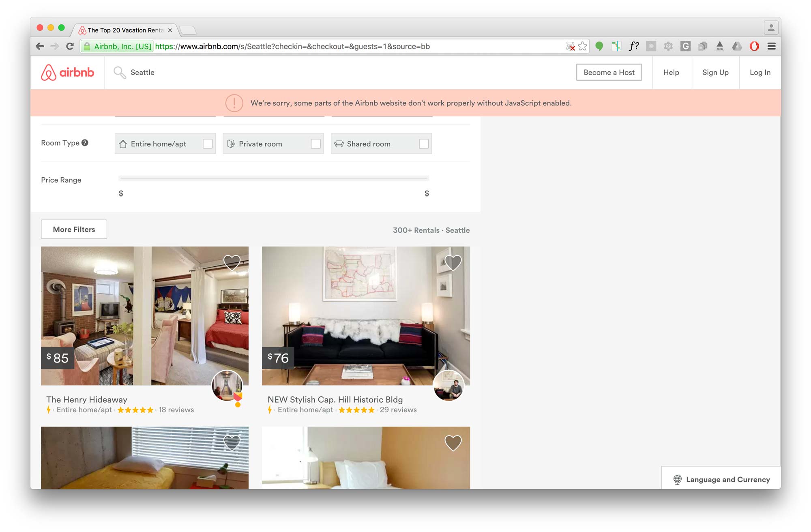Click the Room Type help question mark

(x=85, y=142)
